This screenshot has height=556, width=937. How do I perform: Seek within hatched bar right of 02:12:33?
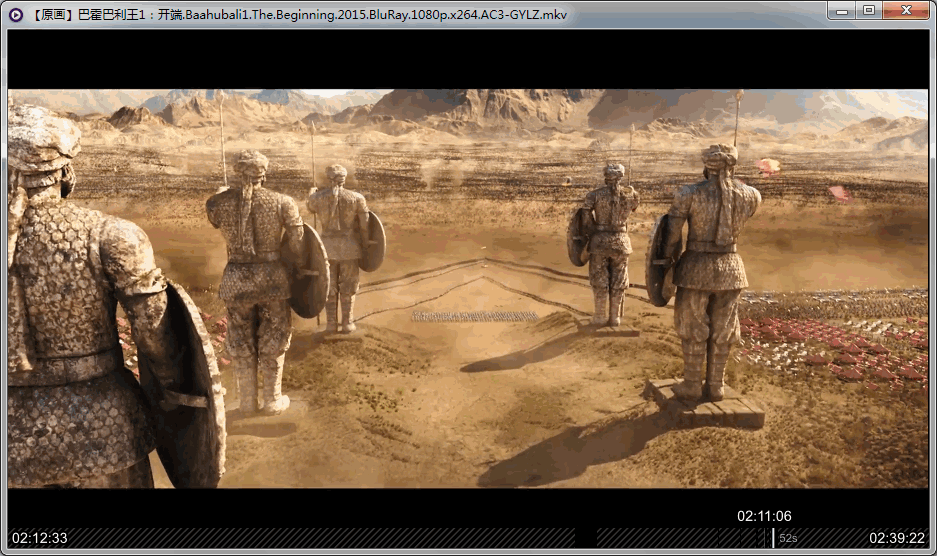[x=320, y=538]
